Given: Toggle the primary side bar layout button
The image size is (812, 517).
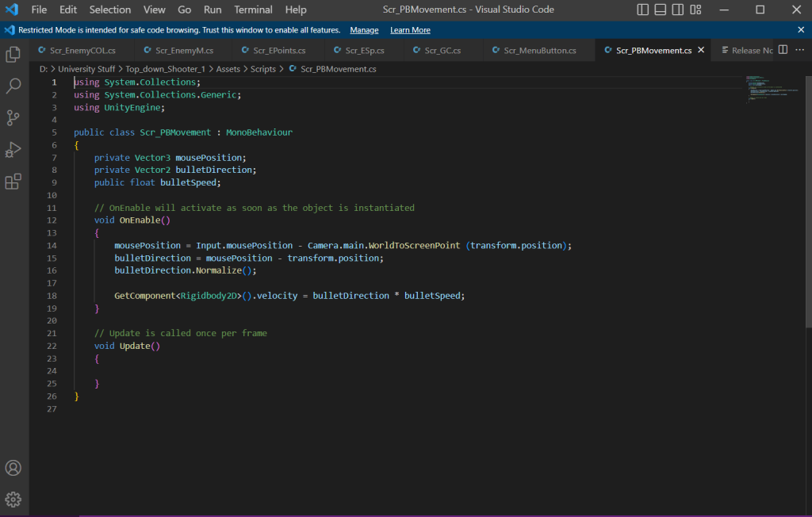Looking at the screenshot, I should tap(643, 10).
